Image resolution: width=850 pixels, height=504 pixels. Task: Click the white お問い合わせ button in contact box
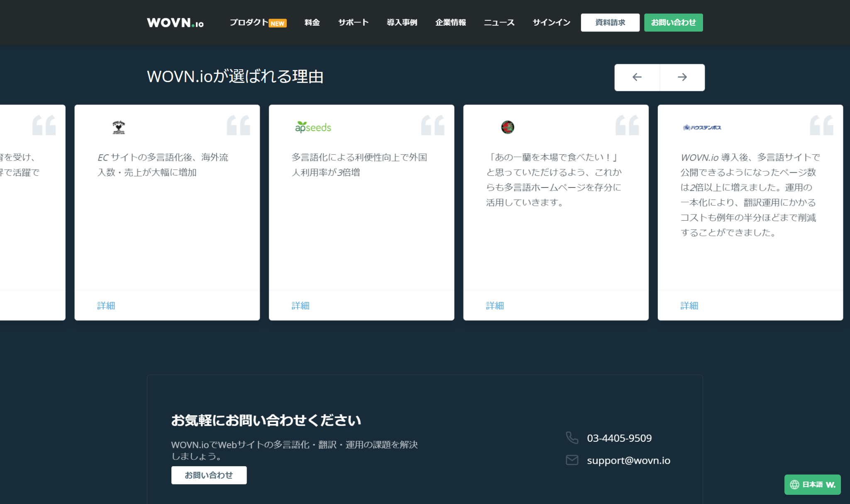(x=209, y=475)
